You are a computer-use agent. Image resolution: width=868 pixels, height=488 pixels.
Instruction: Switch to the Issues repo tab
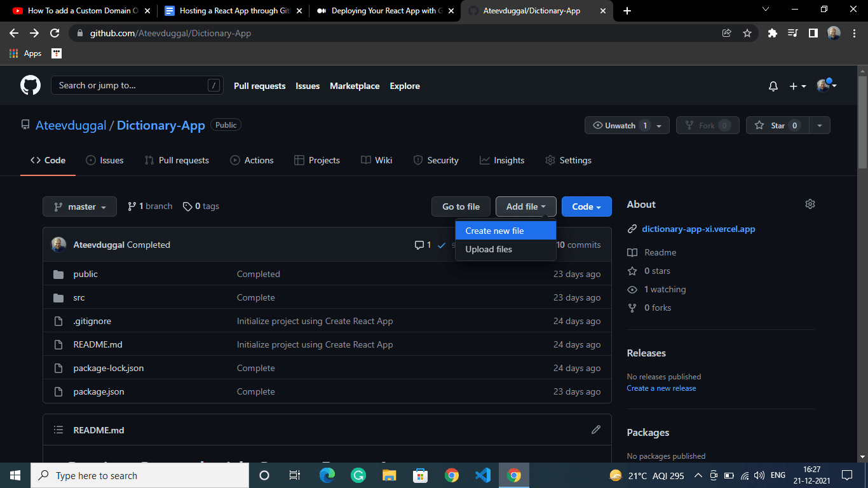pos(105,160)
